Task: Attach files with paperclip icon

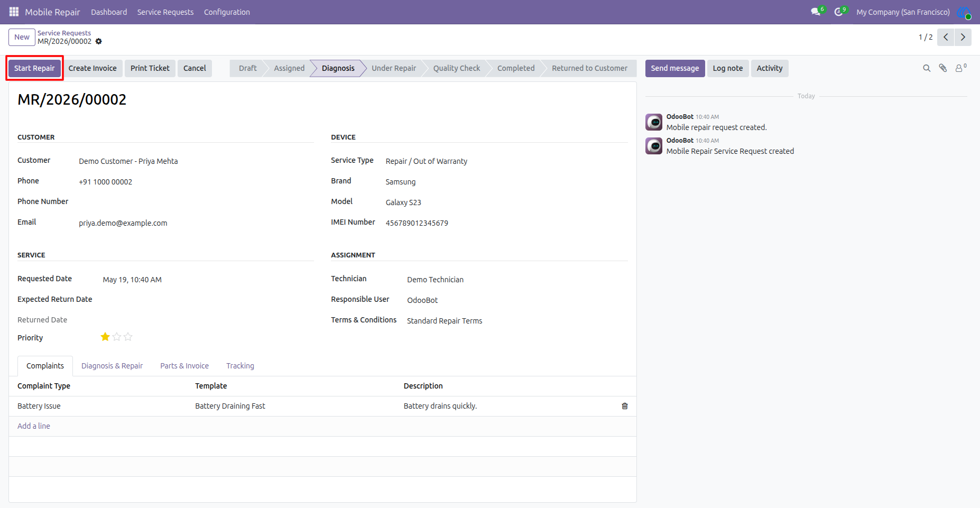Action: [943, 68]
